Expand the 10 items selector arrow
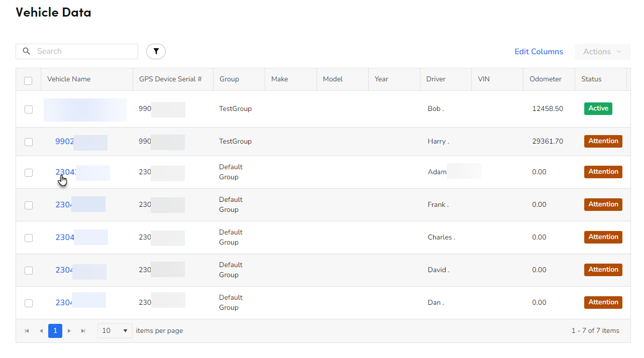Screen dimensions: 644x358 [x=125, y=331]
